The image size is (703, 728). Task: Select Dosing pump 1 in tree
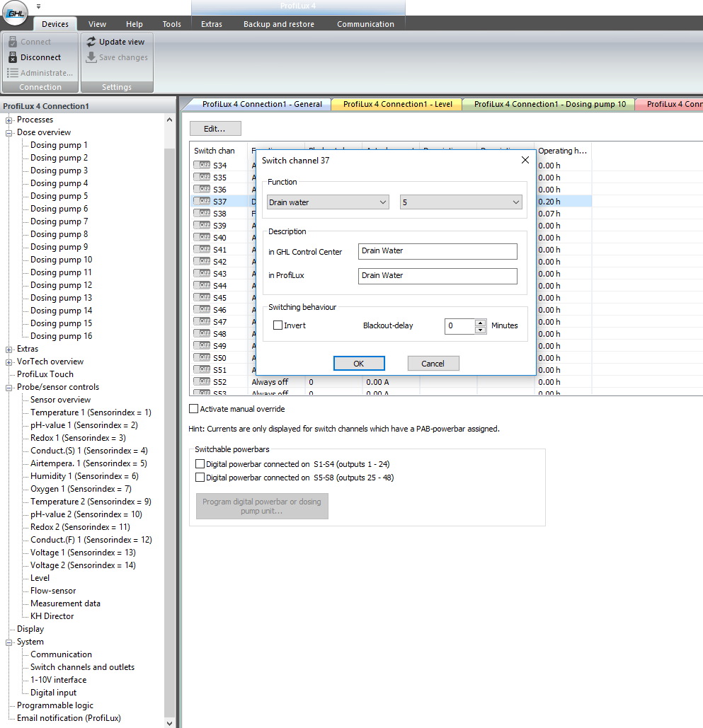click(x=59, y=145)
